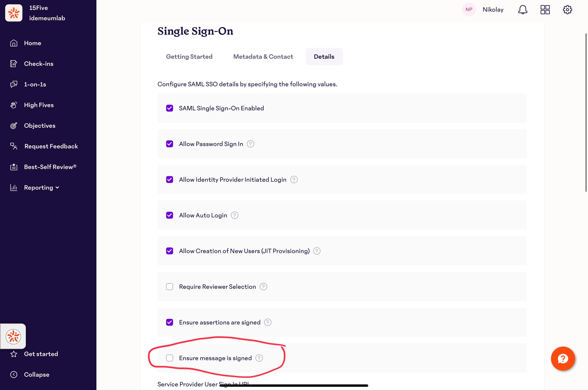Click the 15Five logo in sidebar
Image resolution: width=588 pixels, height=390 pixels.
[14, 13]
